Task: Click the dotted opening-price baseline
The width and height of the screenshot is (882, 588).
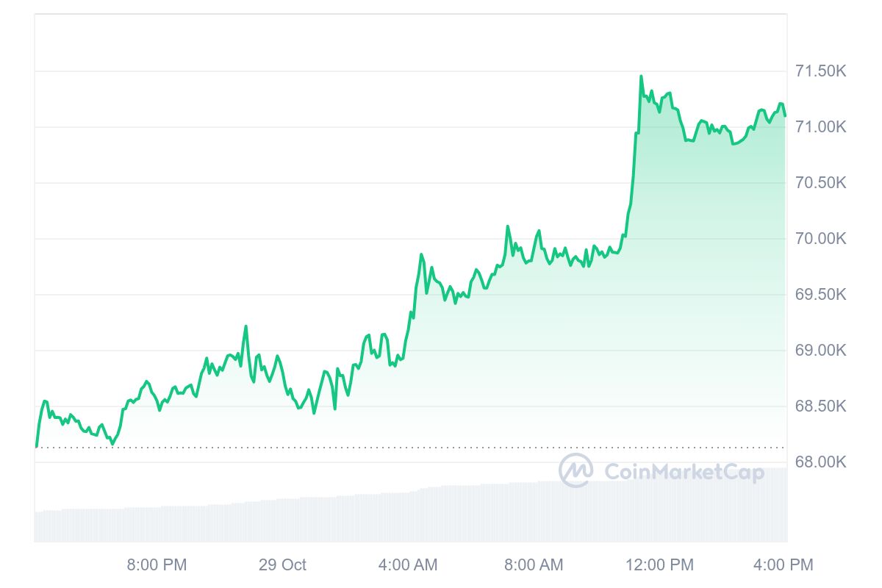Action: 410,447
